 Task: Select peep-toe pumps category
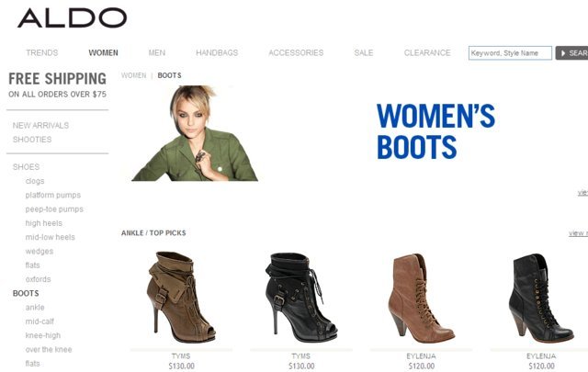tap(54, 209)
